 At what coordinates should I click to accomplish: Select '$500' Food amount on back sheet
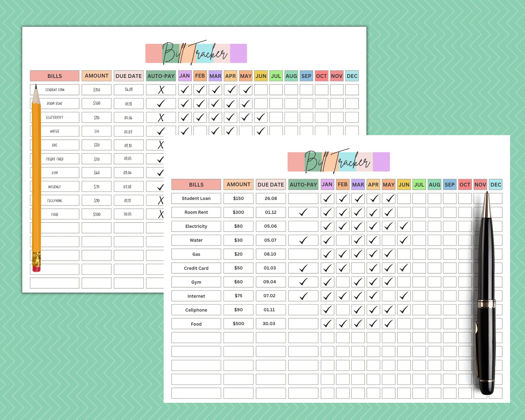tap(97, 214)
